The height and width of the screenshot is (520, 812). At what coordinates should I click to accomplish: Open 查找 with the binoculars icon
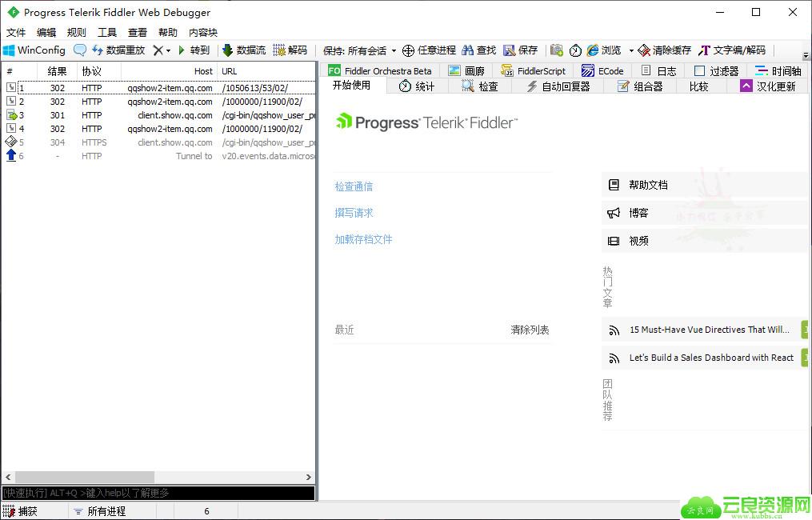(x=479, y=50)
